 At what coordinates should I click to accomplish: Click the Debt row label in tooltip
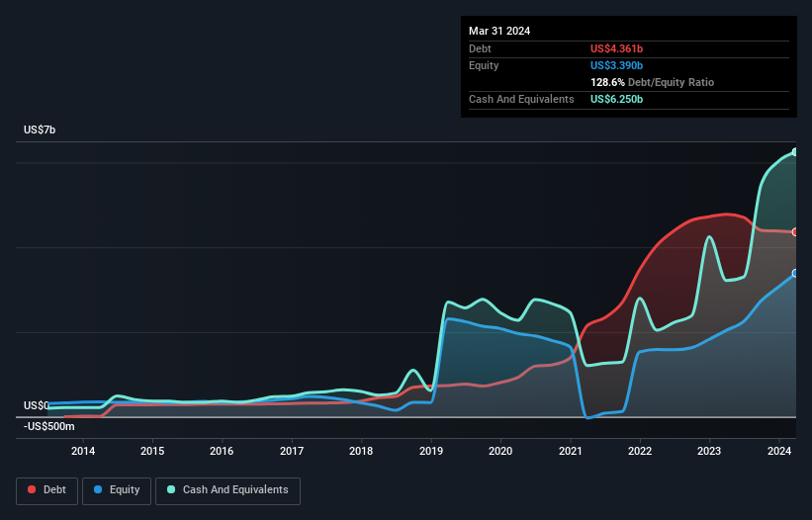[x=480, y=48]
